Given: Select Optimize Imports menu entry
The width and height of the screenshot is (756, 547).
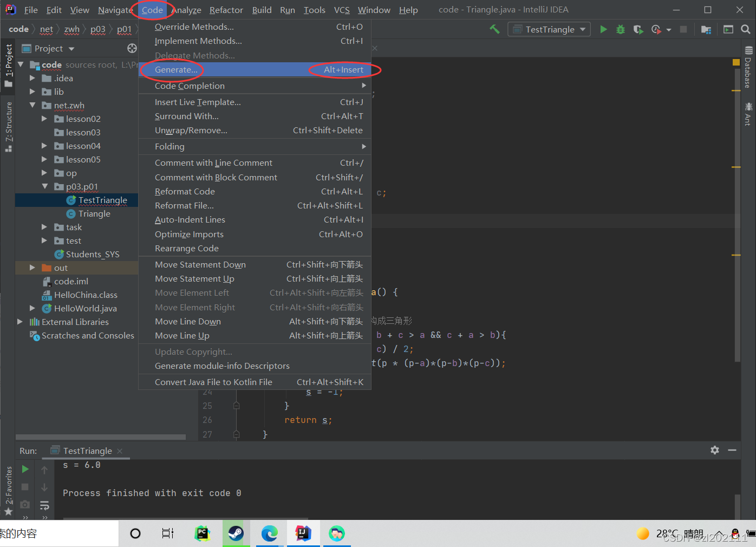Looking at the screenshot, I should [255, 234].
